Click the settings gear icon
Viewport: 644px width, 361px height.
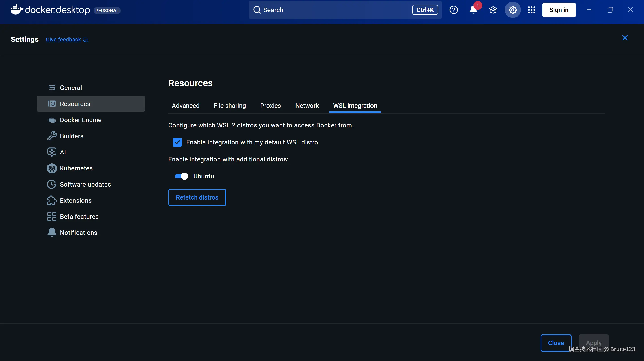point(513,10)
